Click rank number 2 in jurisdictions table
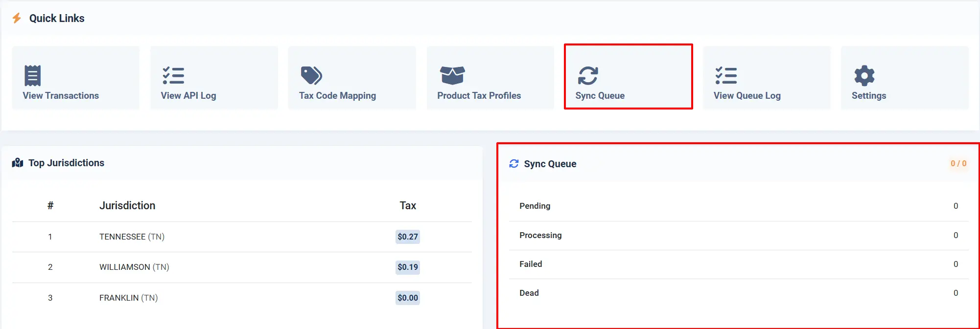Image resolution: width=980 pixels, height=329 pixels. coord(50,267)
